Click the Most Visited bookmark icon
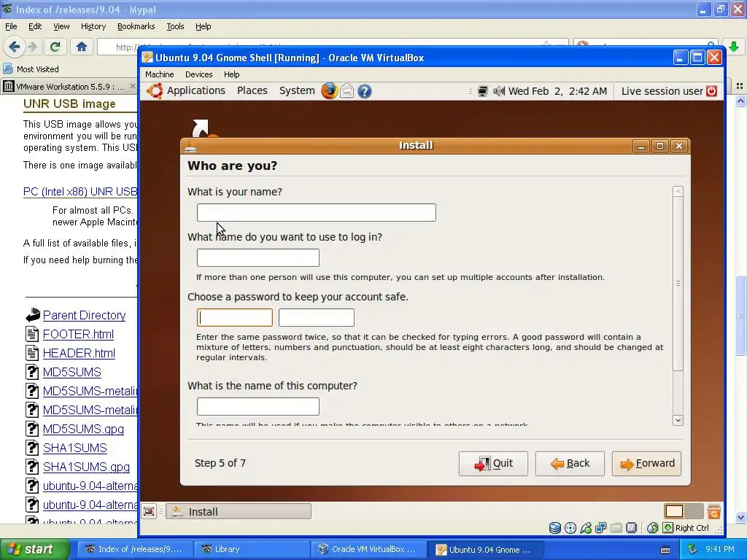 pyautogui.click(x=8, y=69)
